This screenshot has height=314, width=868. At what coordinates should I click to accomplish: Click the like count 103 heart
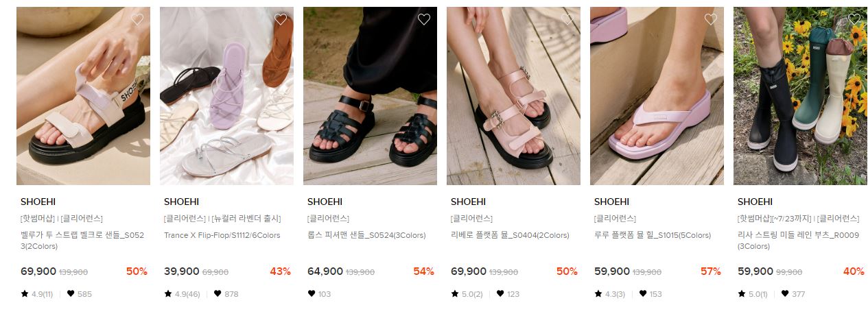312,294
